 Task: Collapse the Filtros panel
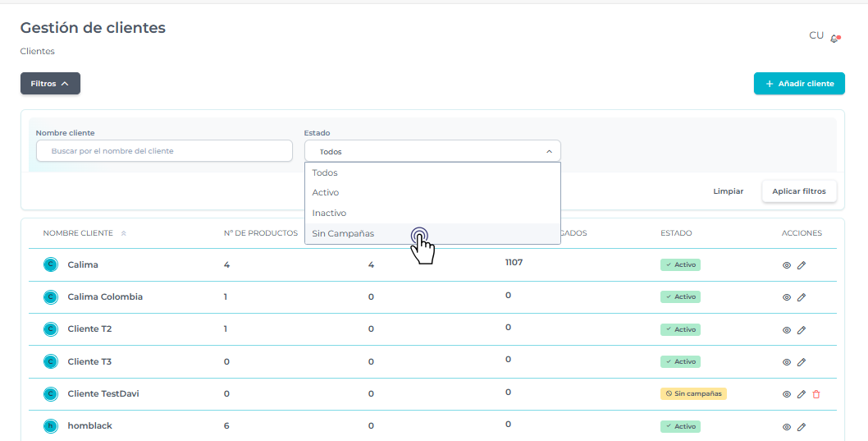pos(50,84)
